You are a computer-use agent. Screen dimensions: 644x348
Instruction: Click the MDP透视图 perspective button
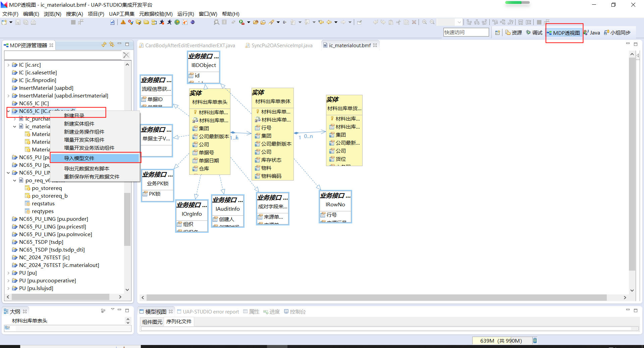pos(563,33)
